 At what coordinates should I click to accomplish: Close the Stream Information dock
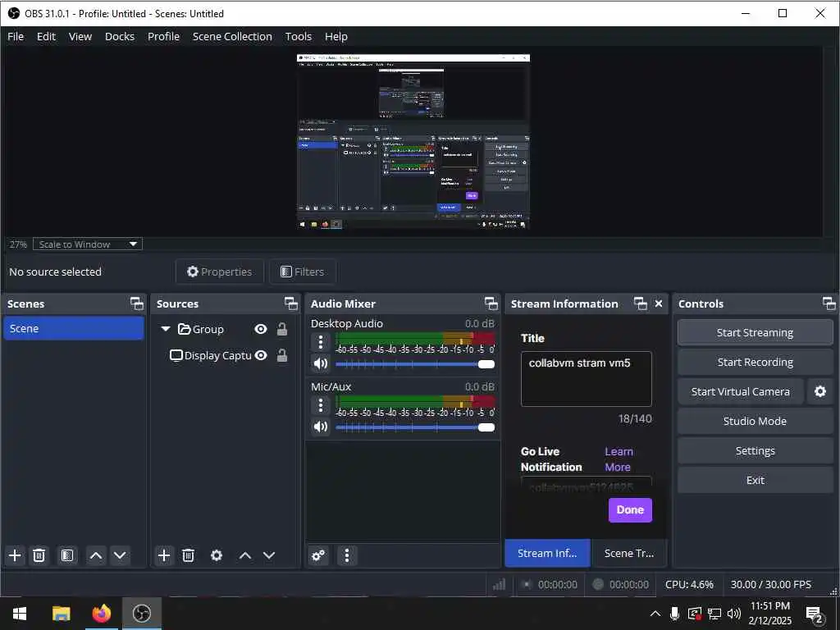pyautogui.click(x=659, y=304)
